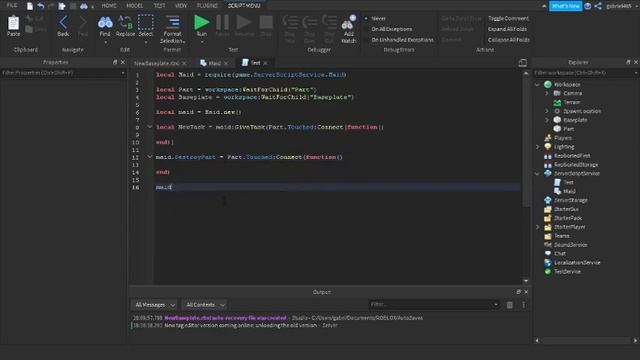Undock the Properties panel
The image size is (640, 360).
(x=115, y=62)
